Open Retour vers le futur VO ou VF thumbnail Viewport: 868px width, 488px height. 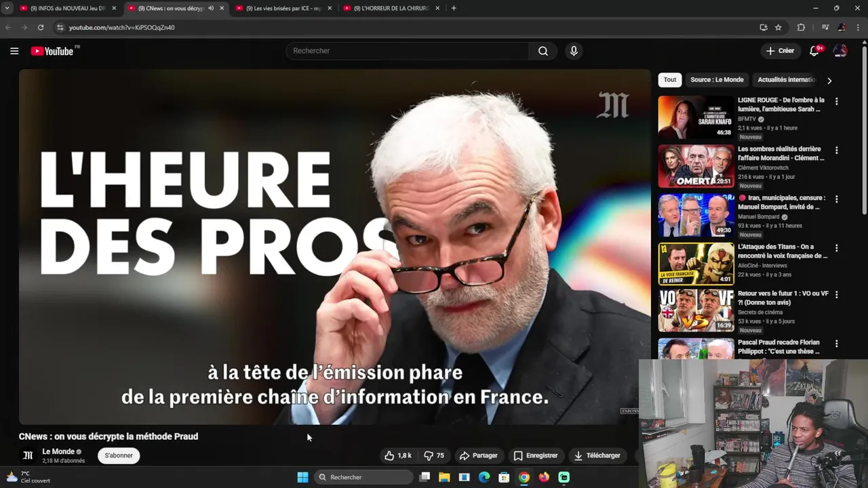(696, 310)
